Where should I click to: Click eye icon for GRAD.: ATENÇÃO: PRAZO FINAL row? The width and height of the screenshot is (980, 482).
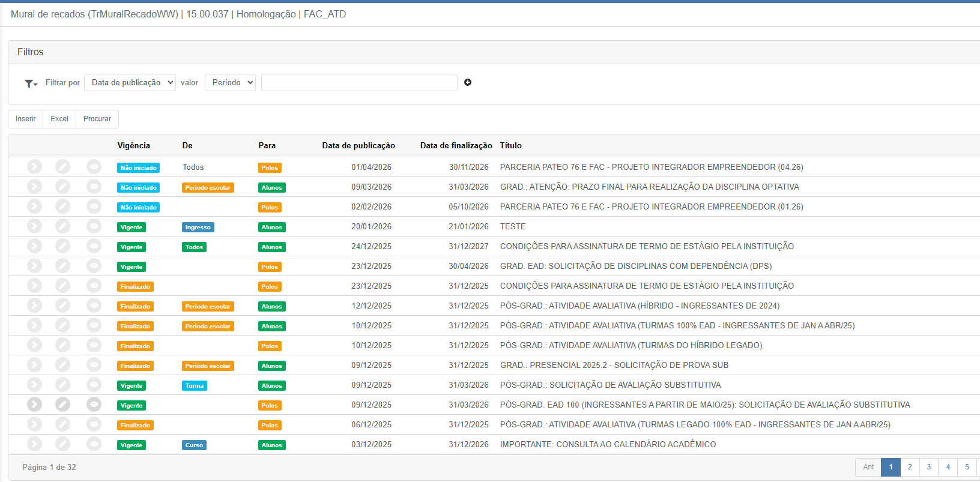coord(94,187)
